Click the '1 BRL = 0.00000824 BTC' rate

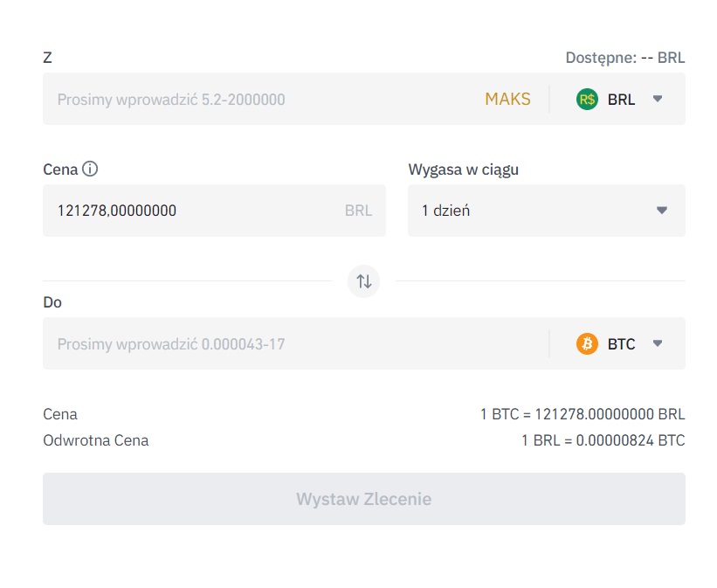(x=603, y=440)
